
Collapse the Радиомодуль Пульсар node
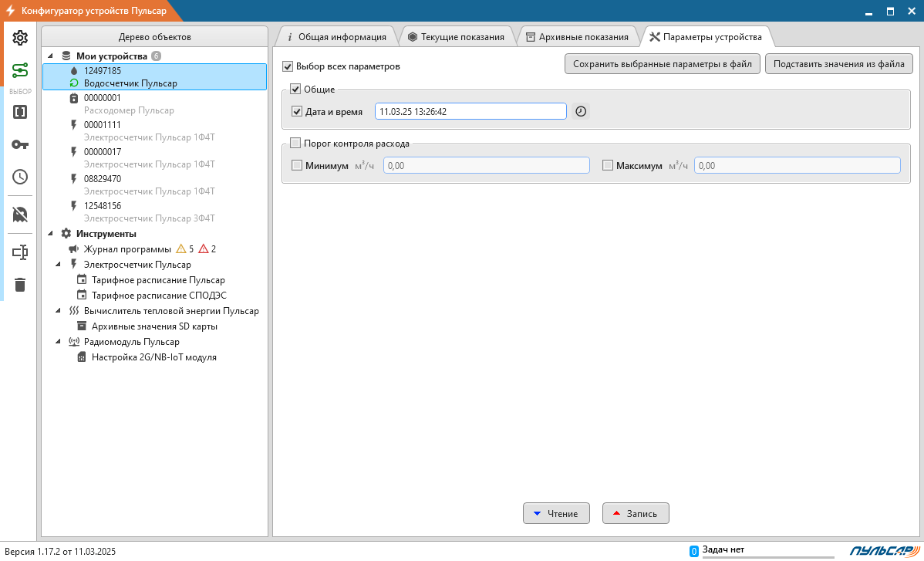[x=58, y=342]
